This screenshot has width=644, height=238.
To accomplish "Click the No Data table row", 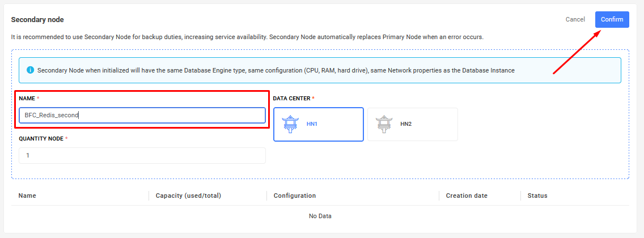I will [320, 216].
